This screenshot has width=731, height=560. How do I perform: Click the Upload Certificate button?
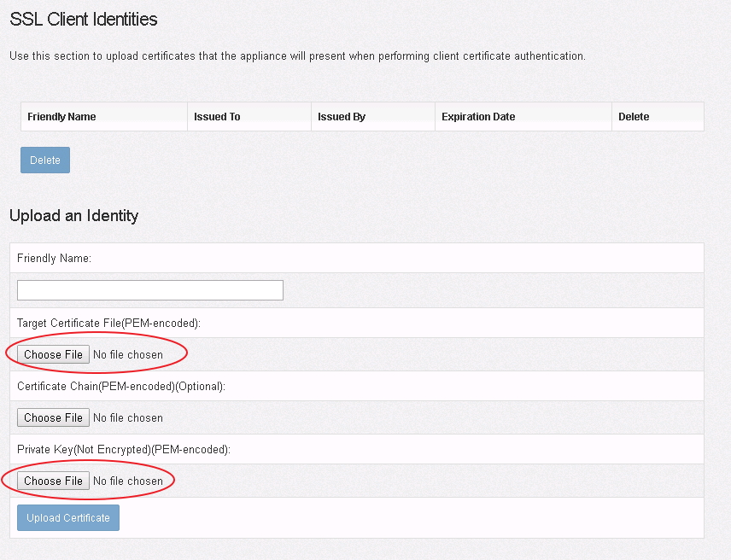click(68, 517)
